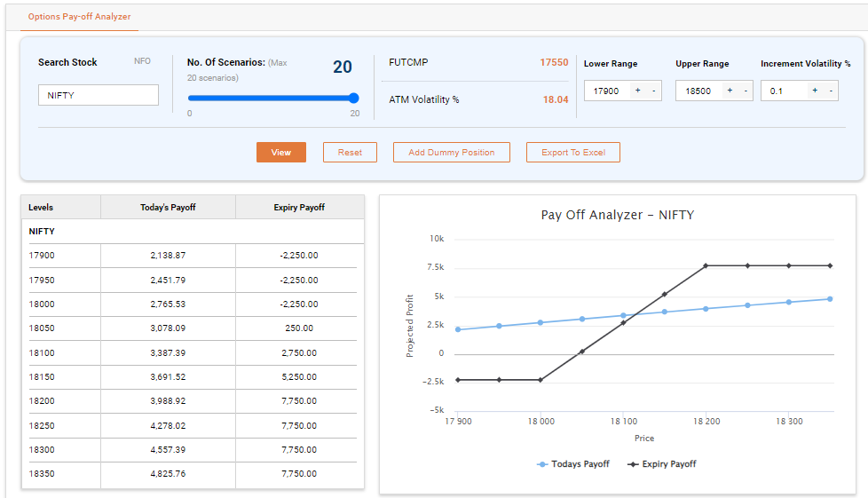The width and height of the screenshot is (868, 498).
Task: Click the Expiry Payoff column header
Action: [x=299, y=208]
